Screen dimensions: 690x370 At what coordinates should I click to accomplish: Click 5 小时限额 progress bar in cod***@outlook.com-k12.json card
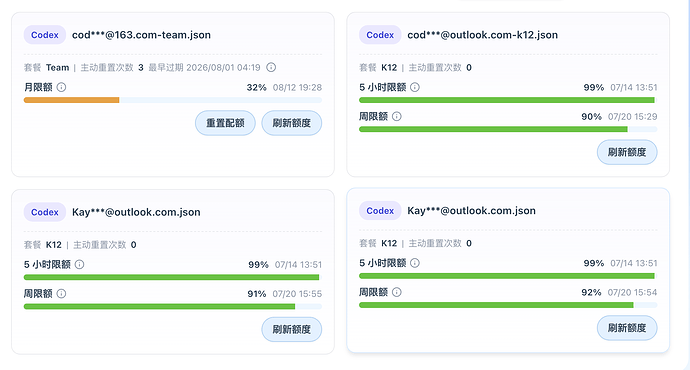[508, 100]
